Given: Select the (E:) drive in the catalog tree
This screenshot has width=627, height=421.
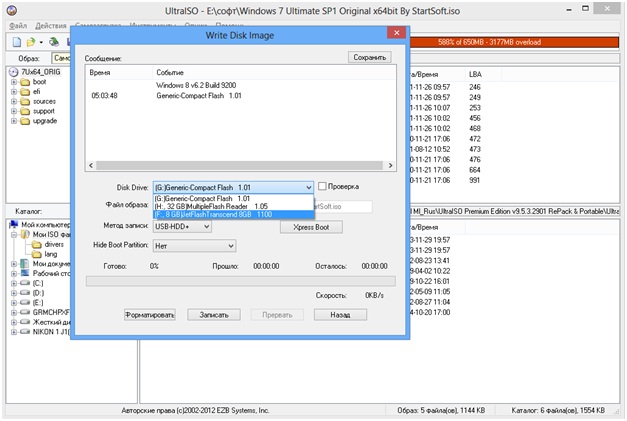Looking at the screenshot, I should [38, 303].
